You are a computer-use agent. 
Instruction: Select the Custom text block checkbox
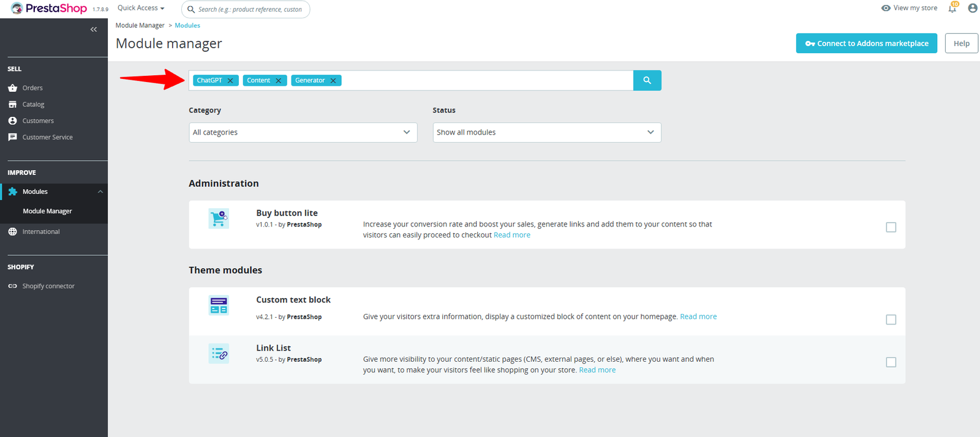point(891,319)
